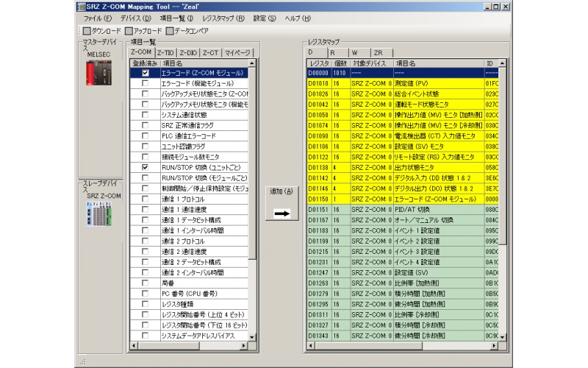
Task: Select the 出力状態モニタ register row
Action: tap(403, 168)
